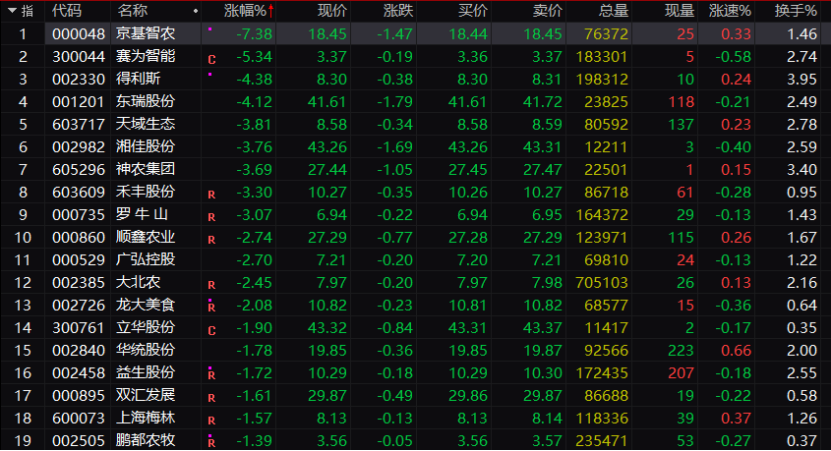Click the R marker beside 上海梅林
831x451 pixels.
click(211, 421)
